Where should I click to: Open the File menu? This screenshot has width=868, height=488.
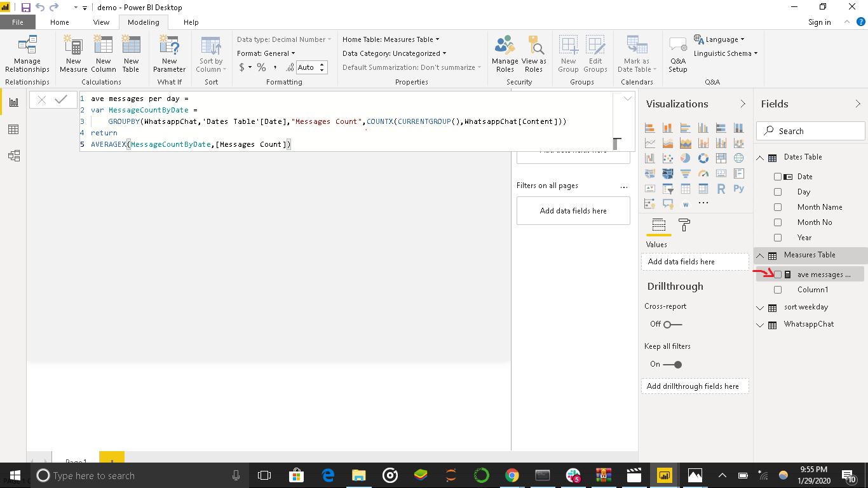point(18,22)
